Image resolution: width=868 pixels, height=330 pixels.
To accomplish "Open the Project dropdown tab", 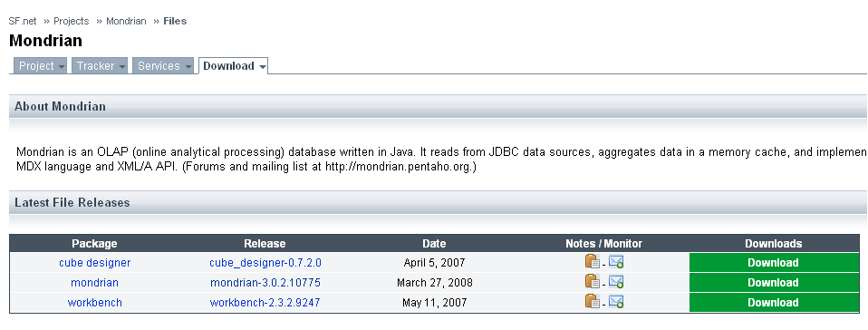I will click(x=41, y=66).
